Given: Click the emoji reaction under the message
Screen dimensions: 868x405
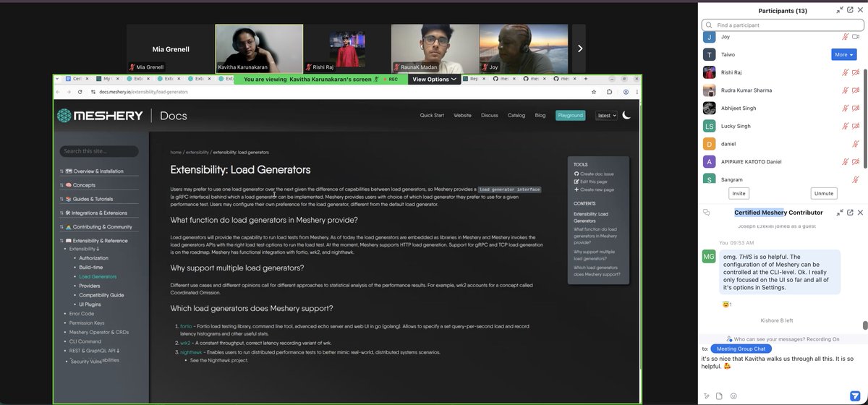Looking at the screenshot, I should click(726, 304).
